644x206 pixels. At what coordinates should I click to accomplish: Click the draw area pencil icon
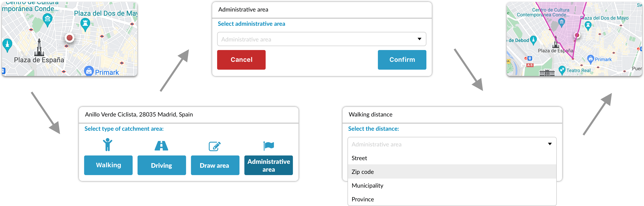point(215,145)
